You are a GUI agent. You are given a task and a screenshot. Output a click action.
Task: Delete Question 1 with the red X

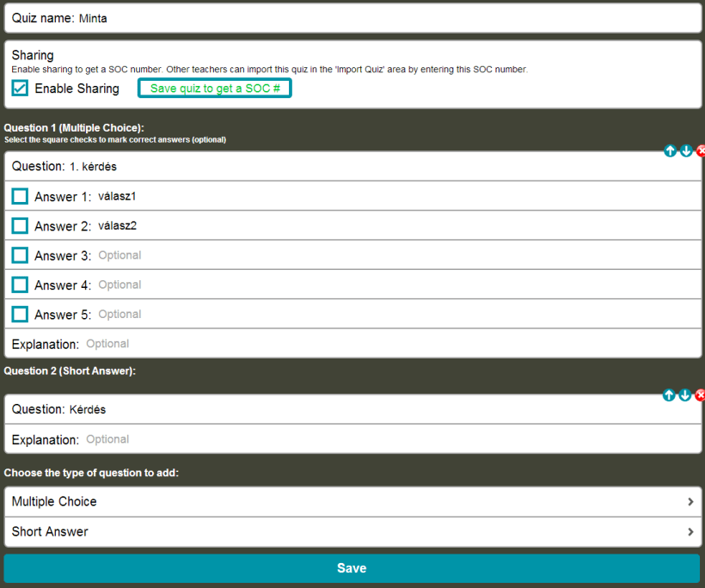[x=701, y=150]
